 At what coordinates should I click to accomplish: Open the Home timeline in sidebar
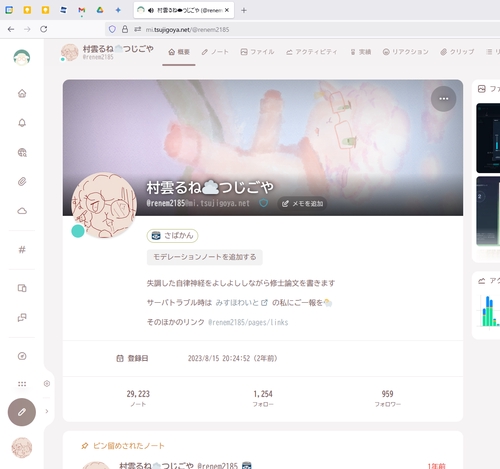(x=22, y=93)
